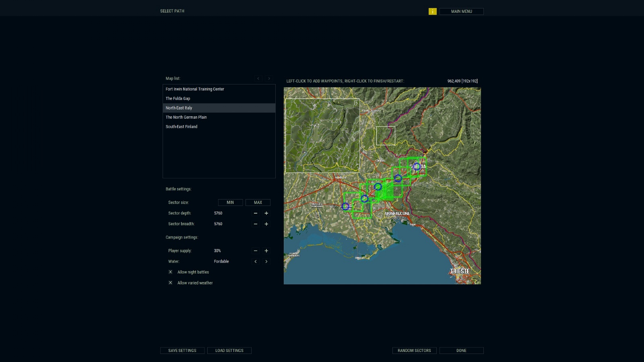Screen dimensions: 644x362
Task: Set sector size to MIN
Action: [230, 203]
